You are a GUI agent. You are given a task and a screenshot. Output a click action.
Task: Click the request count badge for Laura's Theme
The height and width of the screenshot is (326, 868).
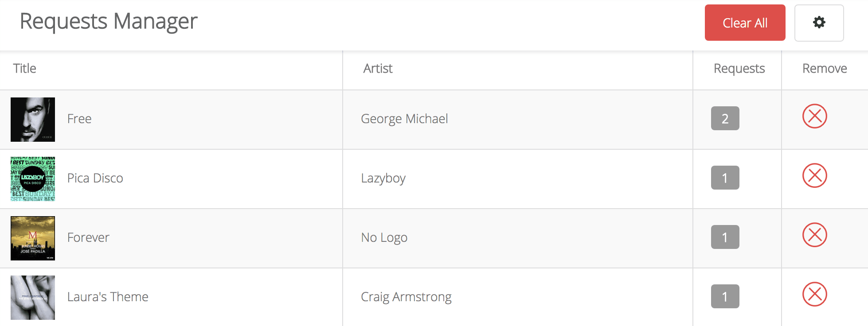725,296
